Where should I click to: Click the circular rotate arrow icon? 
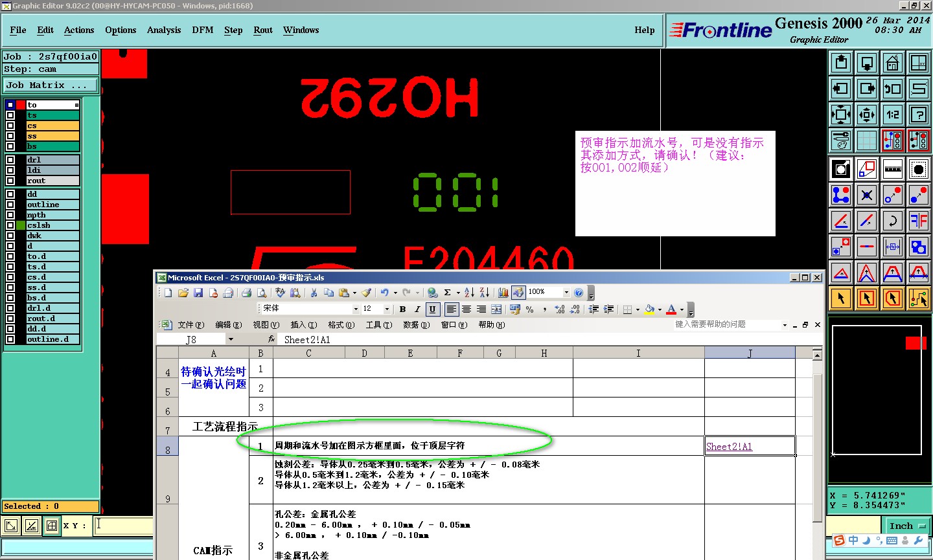[x=893, y=221]
